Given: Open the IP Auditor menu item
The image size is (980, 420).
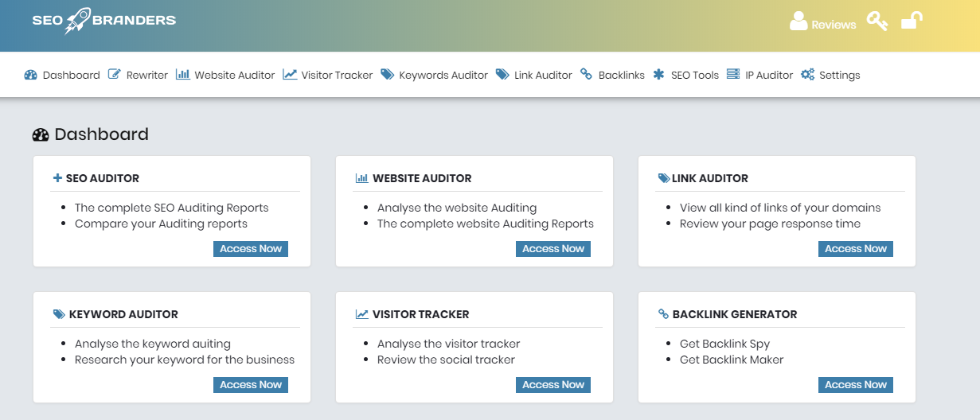Looking at the screenshot, I should click(769, 75).
